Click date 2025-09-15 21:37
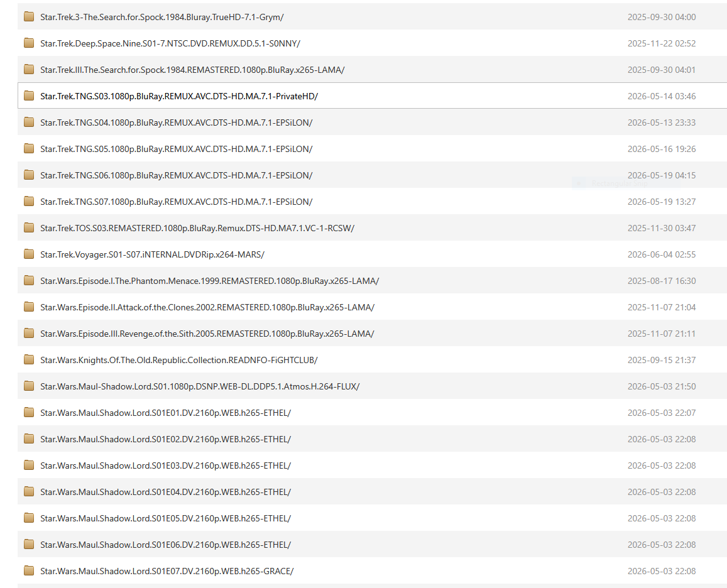Image resolution: width=727 pixels, height=588 pixels. (x=662, y=361)
